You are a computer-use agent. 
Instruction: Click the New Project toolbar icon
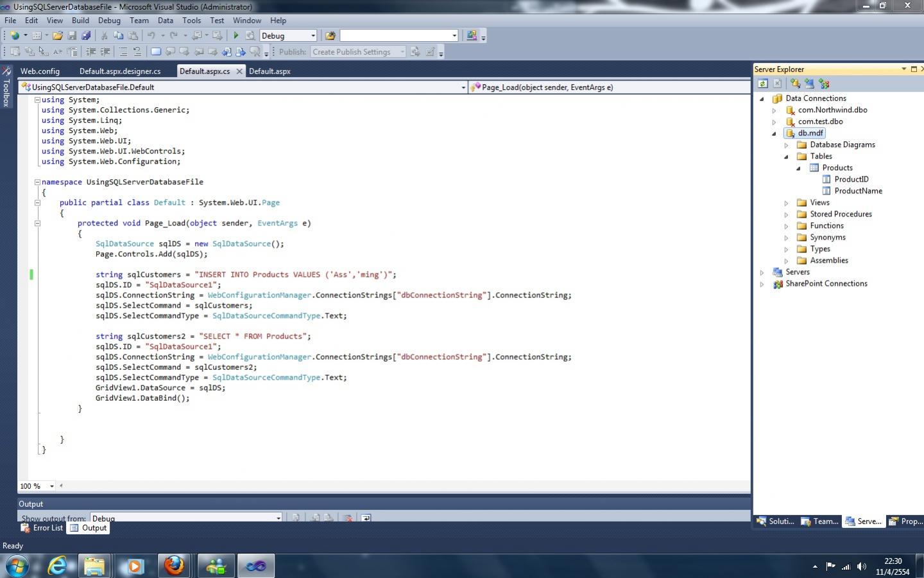coord(14,36)
